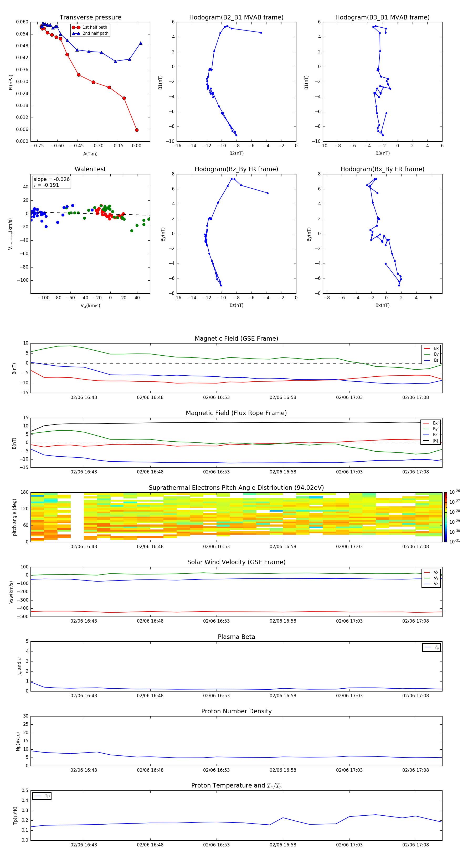The width and height of the screenshot is (473, 868).
Task: Click '02/06 16:58' tick under Plasma Beta
Action: click(x=283, y=695)
